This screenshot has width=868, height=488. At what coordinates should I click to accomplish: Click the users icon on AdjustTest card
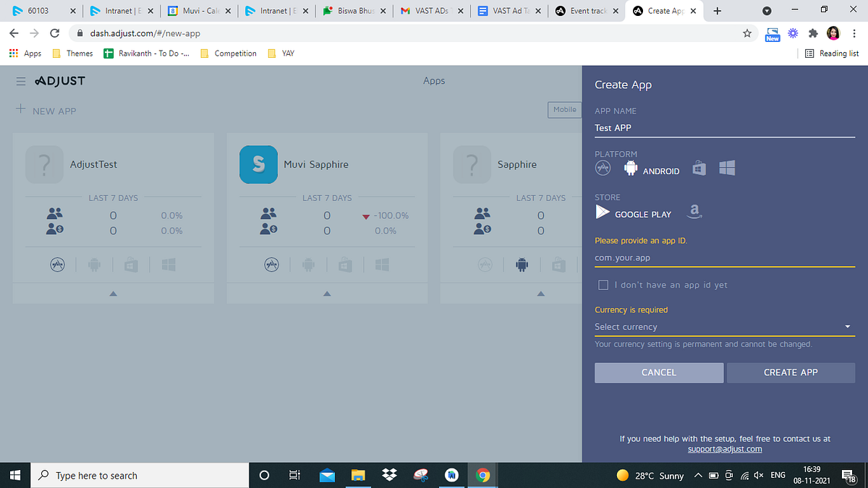click(x=55, y=214)
